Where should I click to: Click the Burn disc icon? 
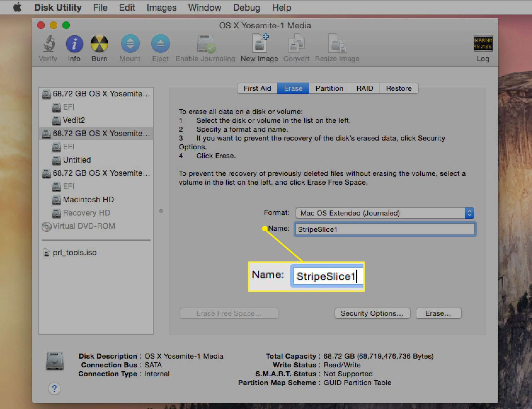[x=99, y=43]
